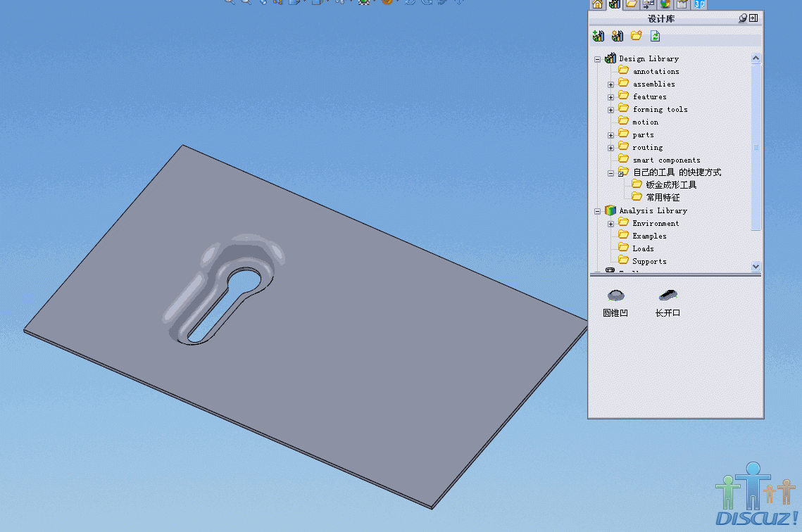
Task: Click the Loads folder icon
Action: (x=623, y=248)
